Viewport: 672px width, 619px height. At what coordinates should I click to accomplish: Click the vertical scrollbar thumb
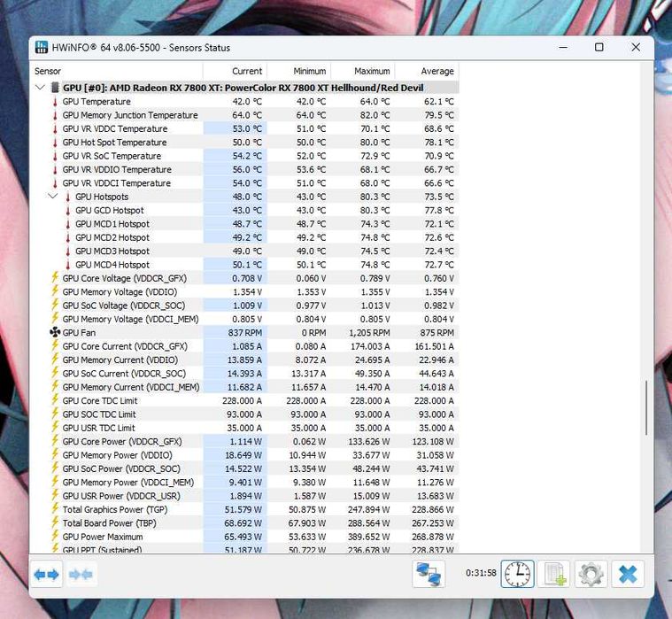pos(646,407)
